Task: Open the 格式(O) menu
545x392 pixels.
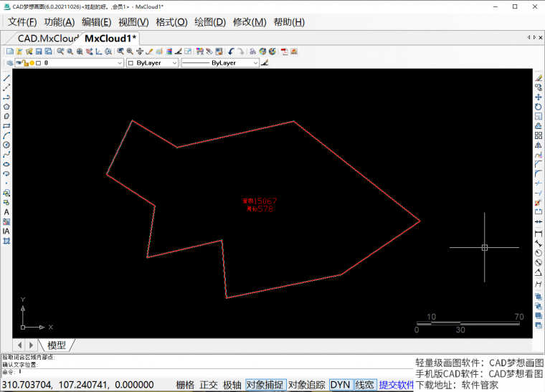Action: (171, 22)
